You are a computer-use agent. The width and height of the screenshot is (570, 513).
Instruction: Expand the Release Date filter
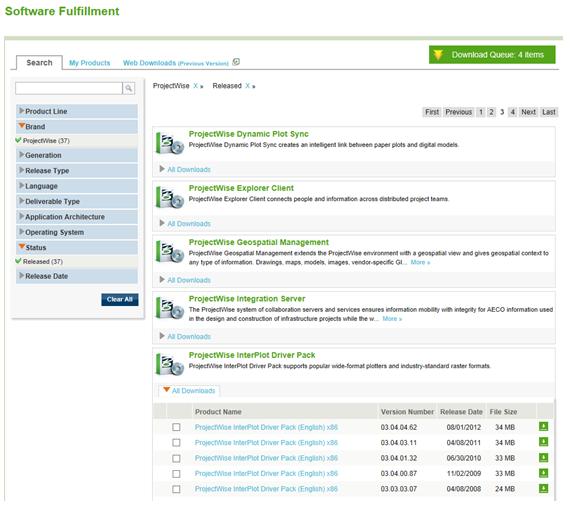(x=77, y=276)
